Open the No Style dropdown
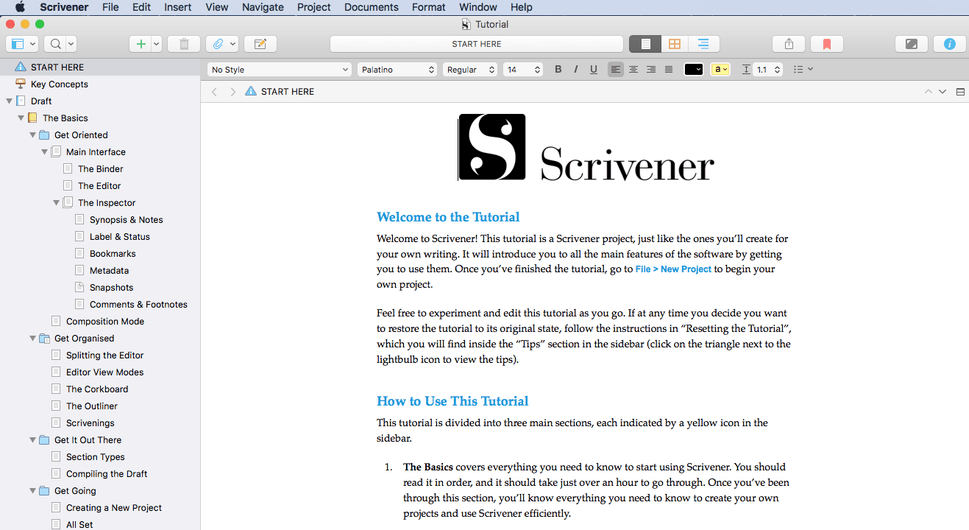969x530 pixels. click(279, 70)
